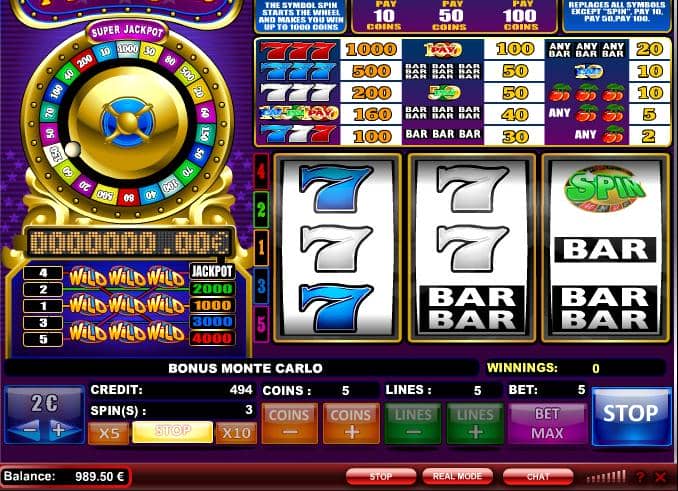
Task: Select the magenta payline 5 marker
Action: click(x=261, y=323)
